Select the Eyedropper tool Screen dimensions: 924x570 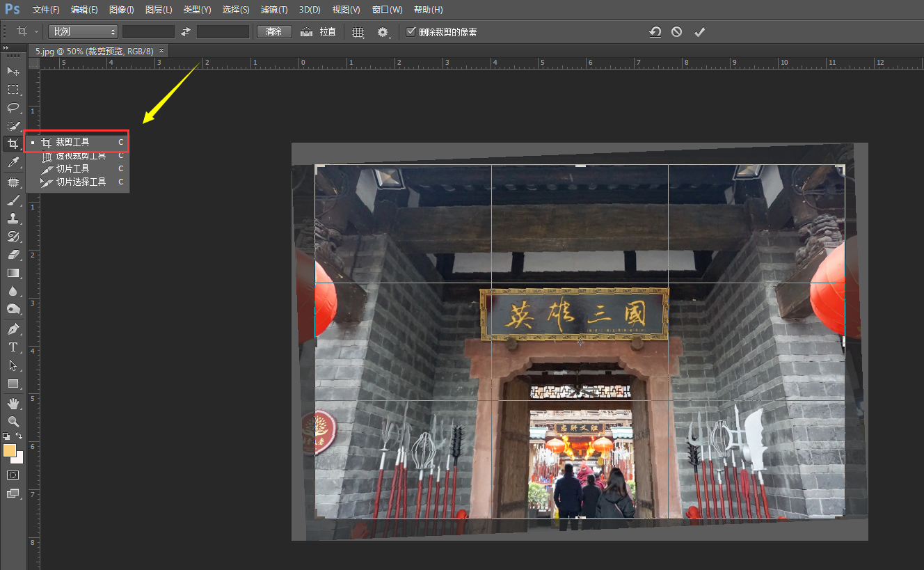[x=13, y=162]
